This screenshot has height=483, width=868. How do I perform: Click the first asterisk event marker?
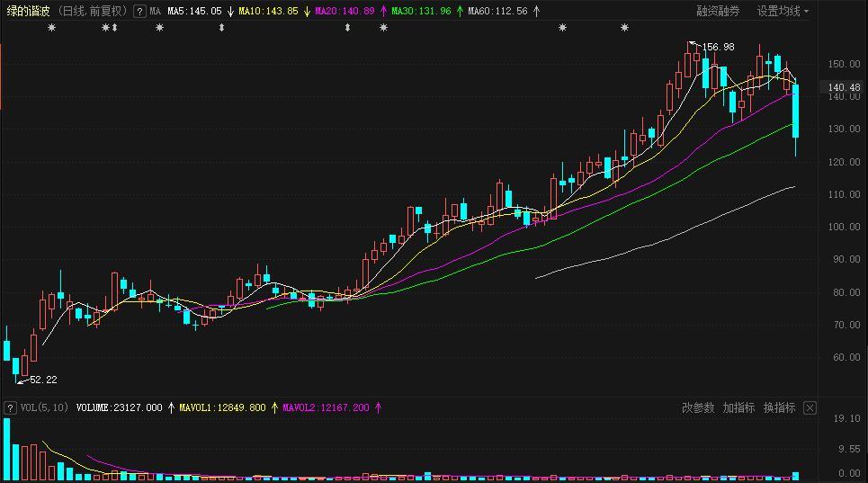tap(51, 29)
